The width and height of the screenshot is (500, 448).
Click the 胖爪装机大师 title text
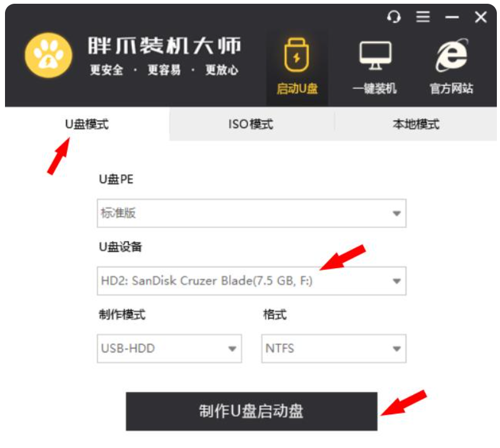[164, 46]
